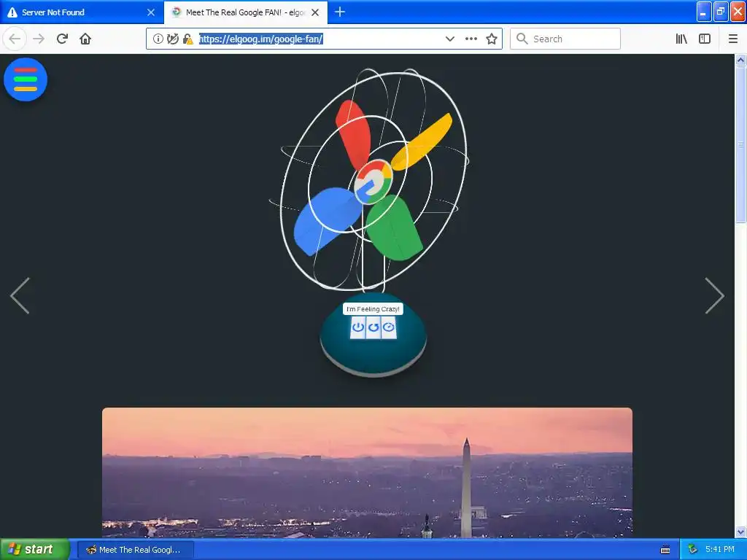Click the insecure connection padlock icon

click(188, 39)
